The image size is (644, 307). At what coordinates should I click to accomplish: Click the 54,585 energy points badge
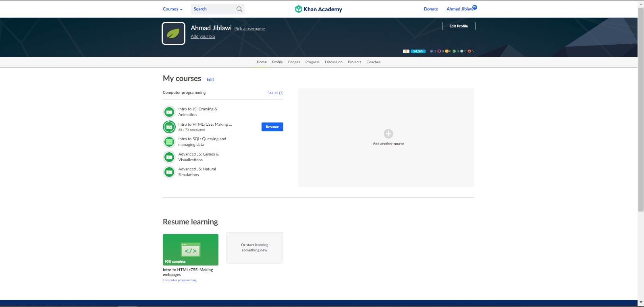tap(418, 51)
